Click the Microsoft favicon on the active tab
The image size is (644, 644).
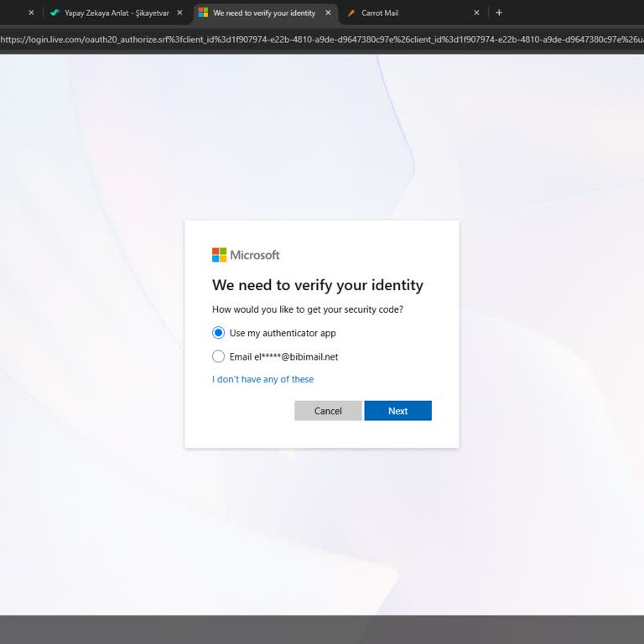click(203, 13)
